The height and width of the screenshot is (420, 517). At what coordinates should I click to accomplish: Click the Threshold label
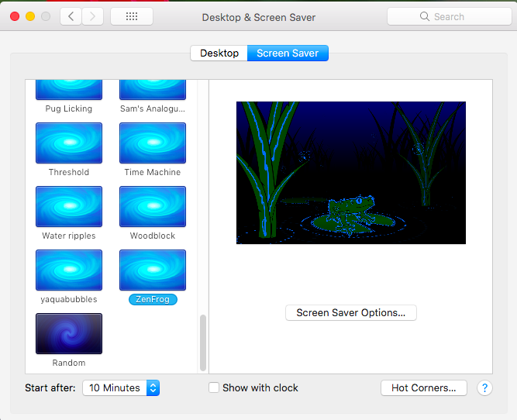(69, 172)
